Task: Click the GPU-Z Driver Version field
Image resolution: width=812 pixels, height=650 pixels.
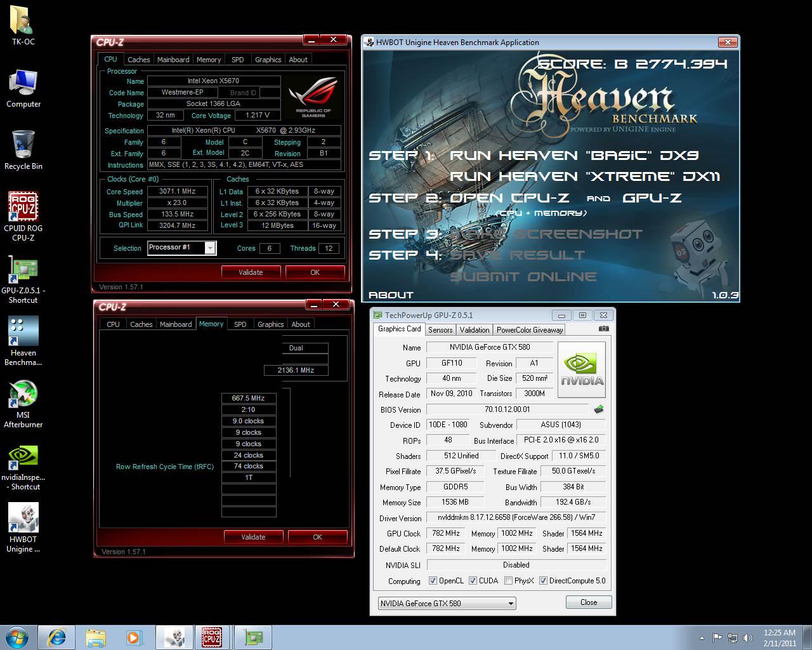Action: click(516, 517)
